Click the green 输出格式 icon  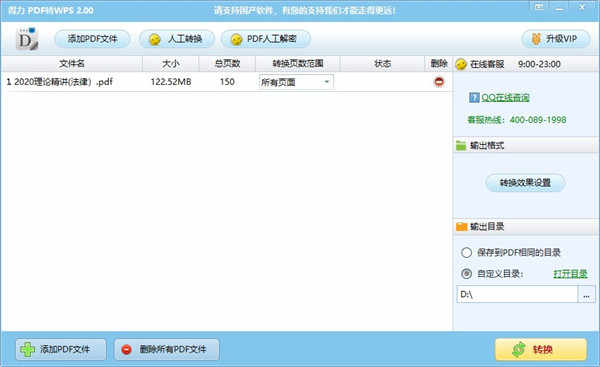[x=461, y=145]
